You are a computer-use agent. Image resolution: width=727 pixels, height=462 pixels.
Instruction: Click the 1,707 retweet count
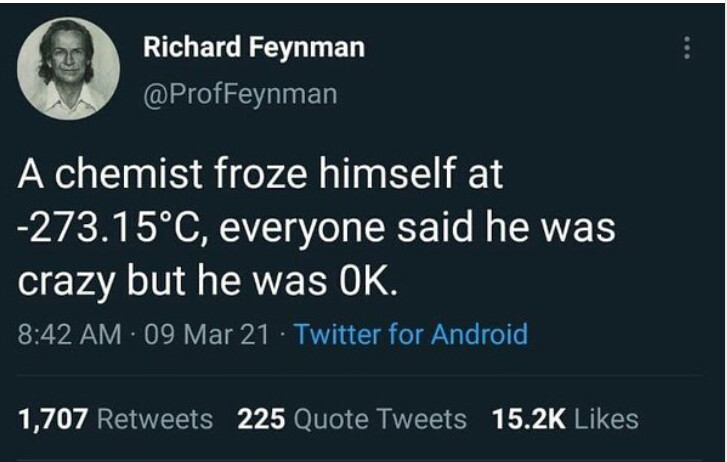pyautogui.click(x=53, y=418)
